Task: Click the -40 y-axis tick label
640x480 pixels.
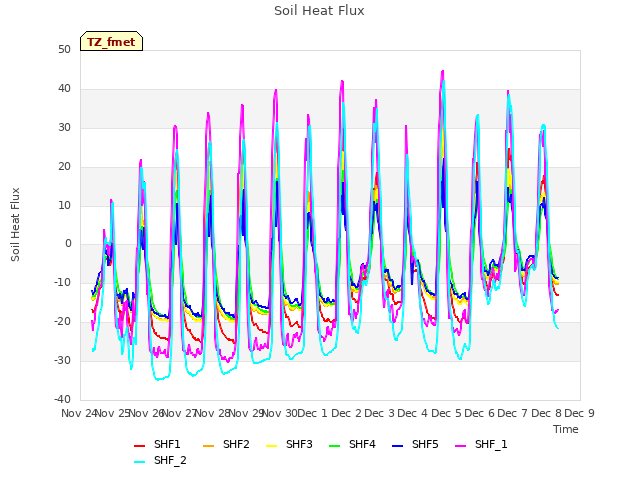Action: 62,399
